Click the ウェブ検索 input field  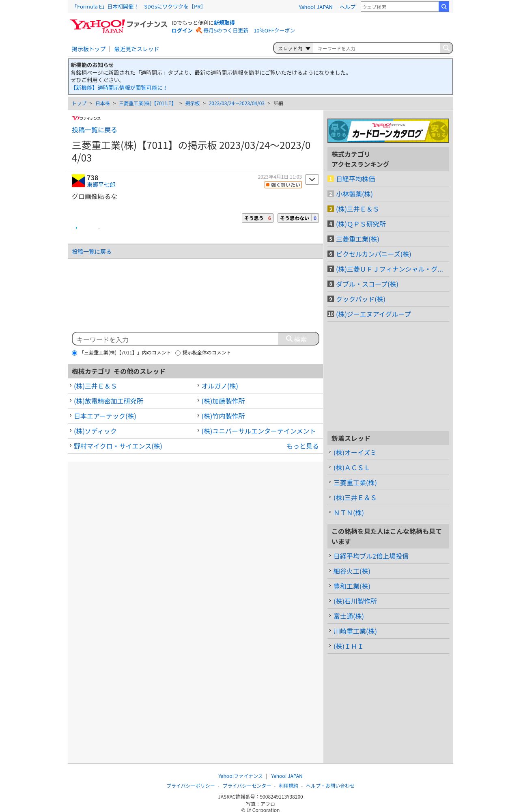[400, 6]
